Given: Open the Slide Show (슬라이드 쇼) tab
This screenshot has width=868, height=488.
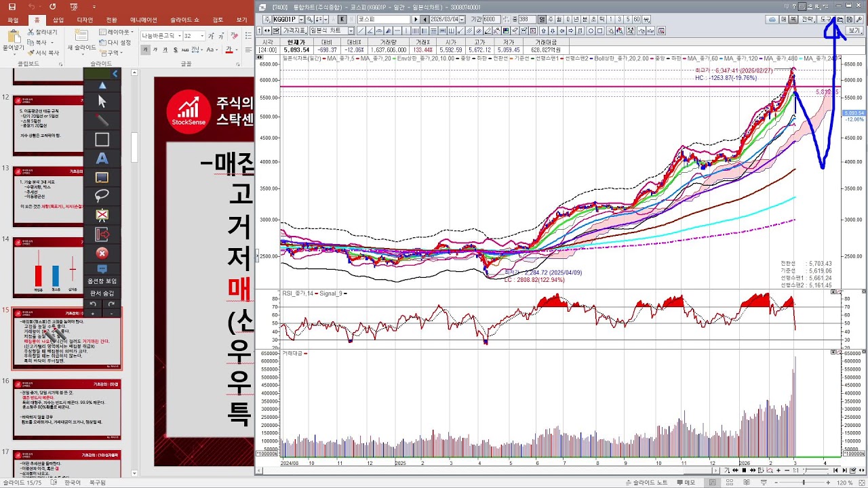Looking at the screenshot, I should (x=184, y=20).
